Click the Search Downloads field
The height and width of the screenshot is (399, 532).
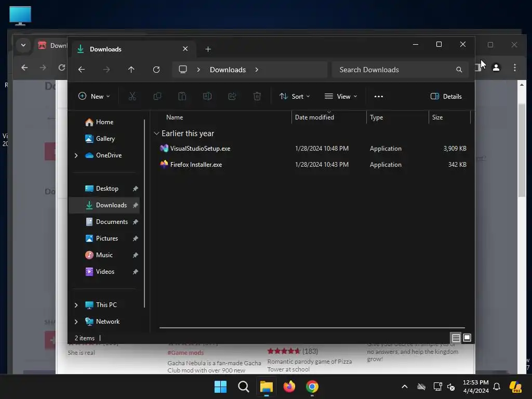pos(401,70)
